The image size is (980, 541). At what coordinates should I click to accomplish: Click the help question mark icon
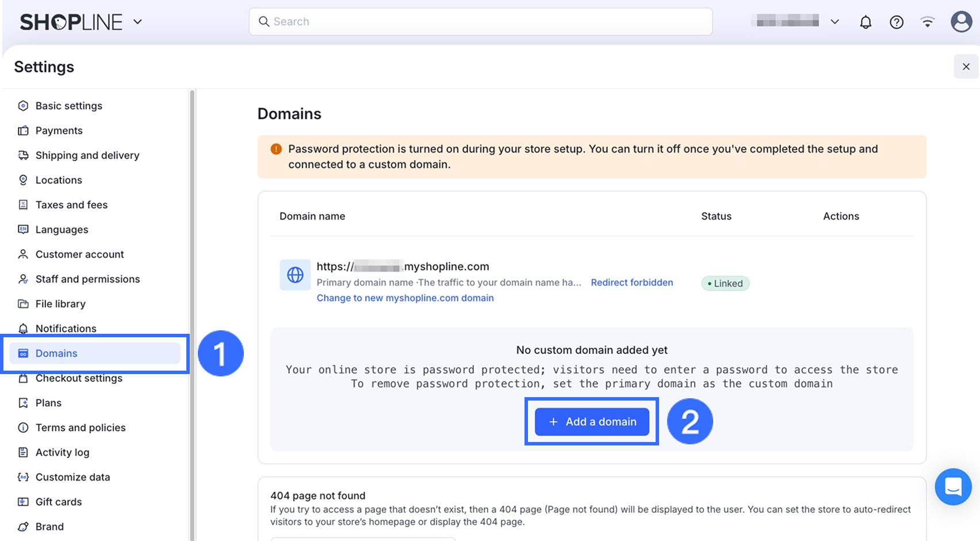point(896,22)
